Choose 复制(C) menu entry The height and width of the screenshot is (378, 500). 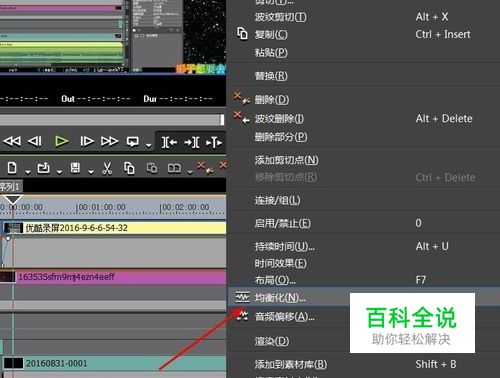pos(363,34)
